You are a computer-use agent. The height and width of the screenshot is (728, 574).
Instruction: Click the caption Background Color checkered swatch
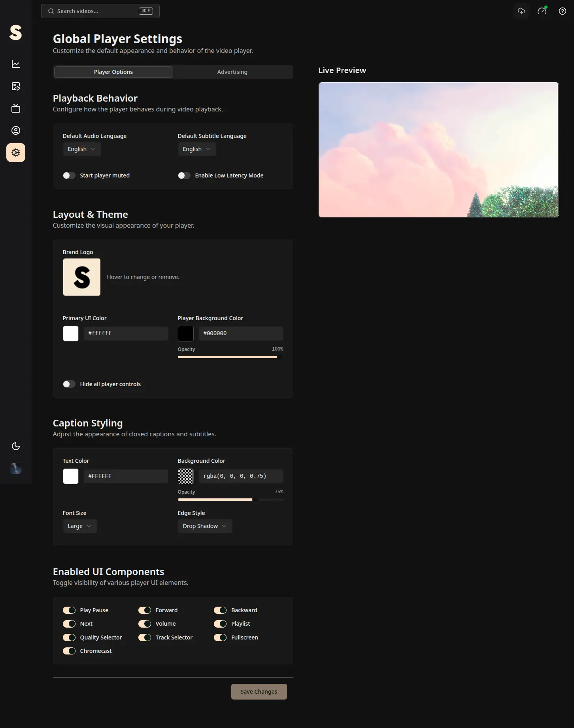click(186, 476)
